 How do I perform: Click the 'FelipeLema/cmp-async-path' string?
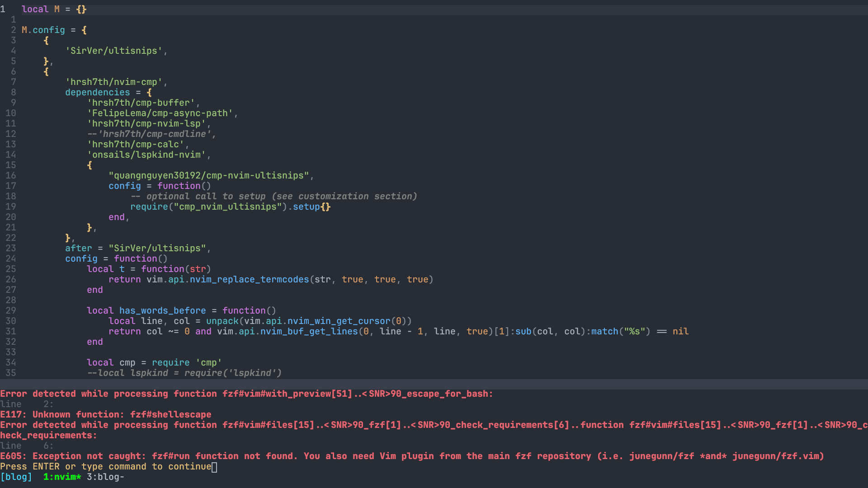(160, 113)
